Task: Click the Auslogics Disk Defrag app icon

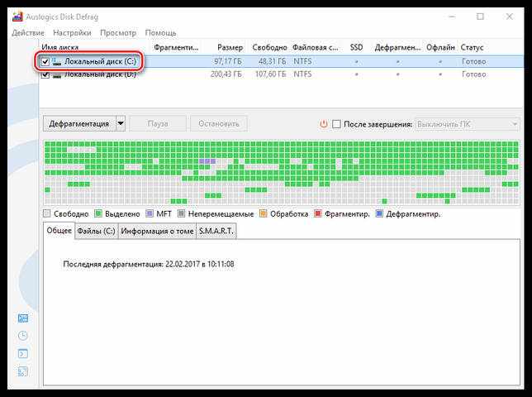Action: (x=17, y=17)
